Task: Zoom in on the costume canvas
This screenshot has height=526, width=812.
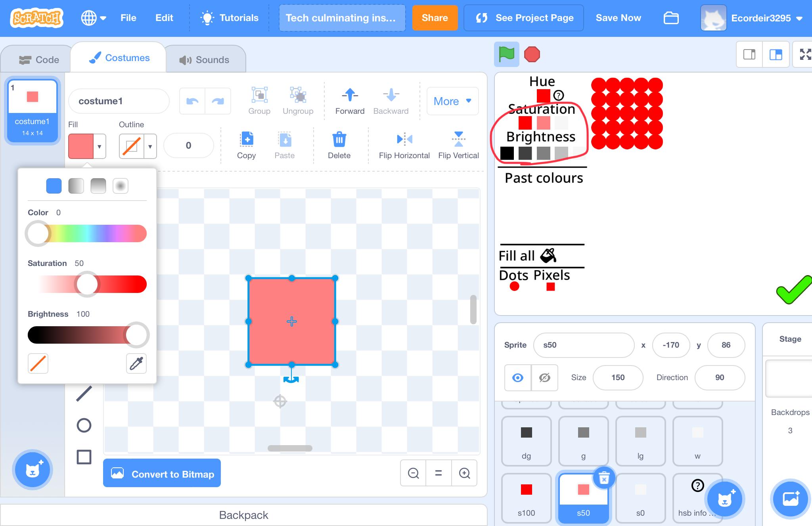Action: pyautogui.click(x=464, y=473)
